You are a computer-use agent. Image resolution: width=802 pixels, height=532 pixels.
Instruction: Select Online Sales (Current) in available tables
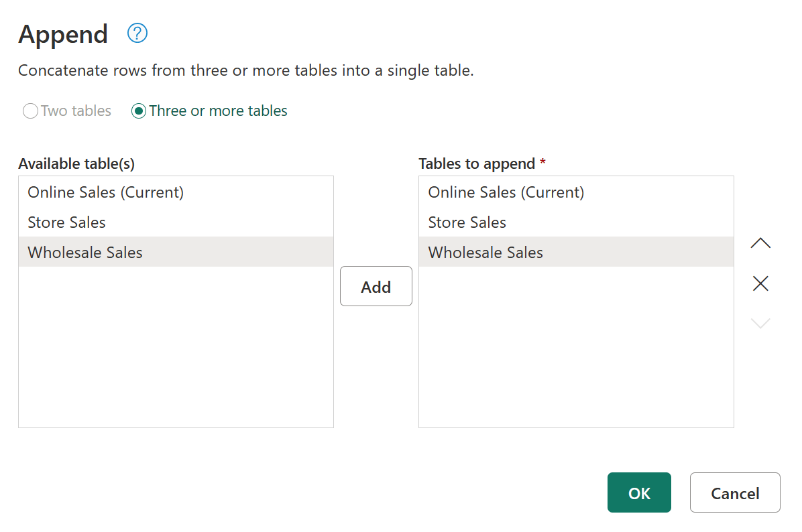pyautogui.click(x=105, y=192)
